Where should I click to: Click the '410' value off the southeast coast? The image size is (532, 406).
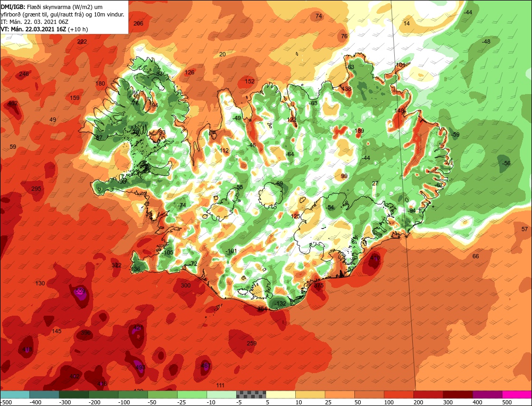pos(375,258)
